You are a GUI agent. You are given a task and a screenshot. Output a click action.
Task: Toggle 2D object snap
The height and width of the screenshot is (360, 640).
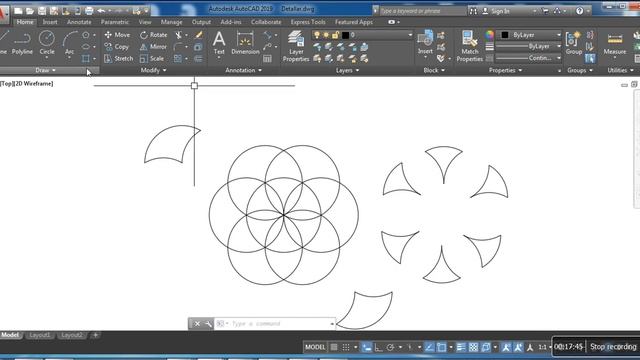pos(441,347)
